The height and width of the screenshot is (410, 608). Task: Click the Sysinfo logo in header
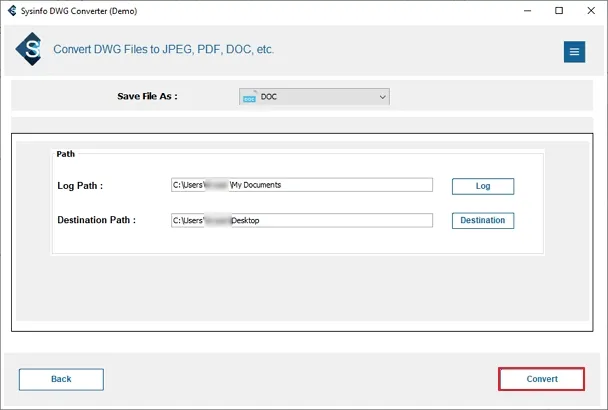click(x=29, y=49)
